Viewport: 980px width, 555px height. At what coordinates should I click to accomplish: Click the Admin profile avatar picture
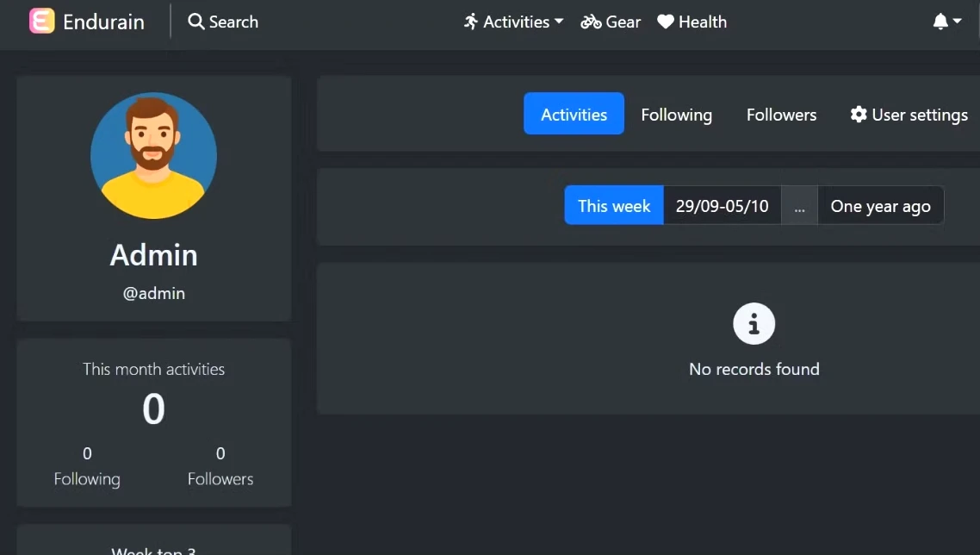[x=153, y=156]
